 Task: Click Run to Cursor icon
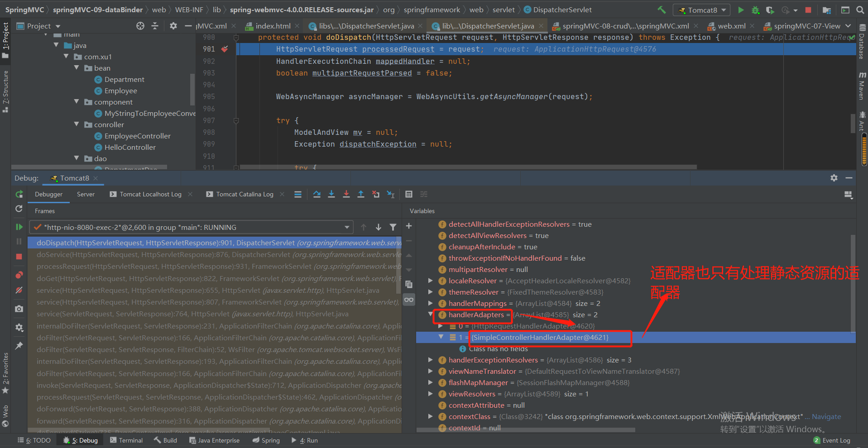pos(390,194)
